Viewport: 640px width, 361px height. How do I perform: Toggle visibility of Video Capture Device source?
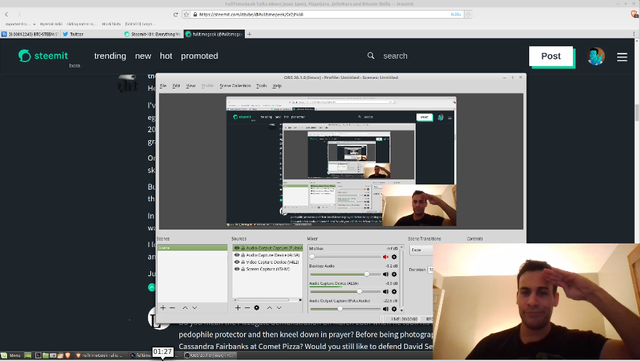237,262
